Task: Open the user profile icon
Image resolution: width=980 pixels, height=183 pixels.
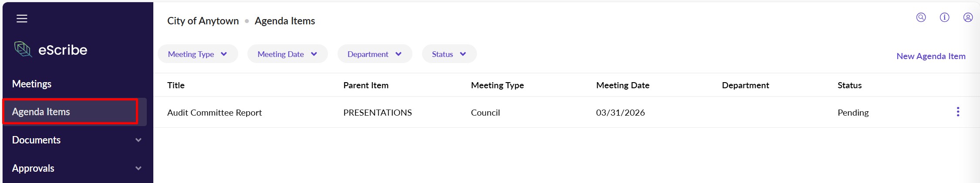Action: pos(968,17)
